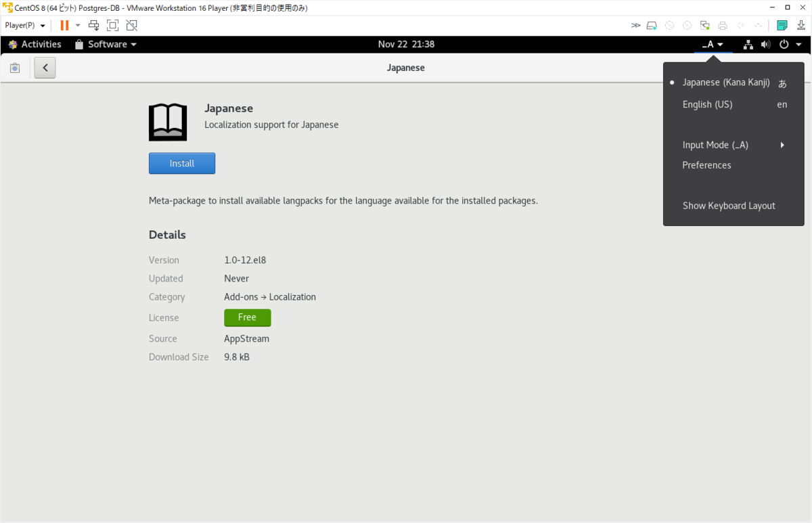Click the Details heading
Image resolution: width=812 pixels, height=523 pixels.
(x=167, y=235)
